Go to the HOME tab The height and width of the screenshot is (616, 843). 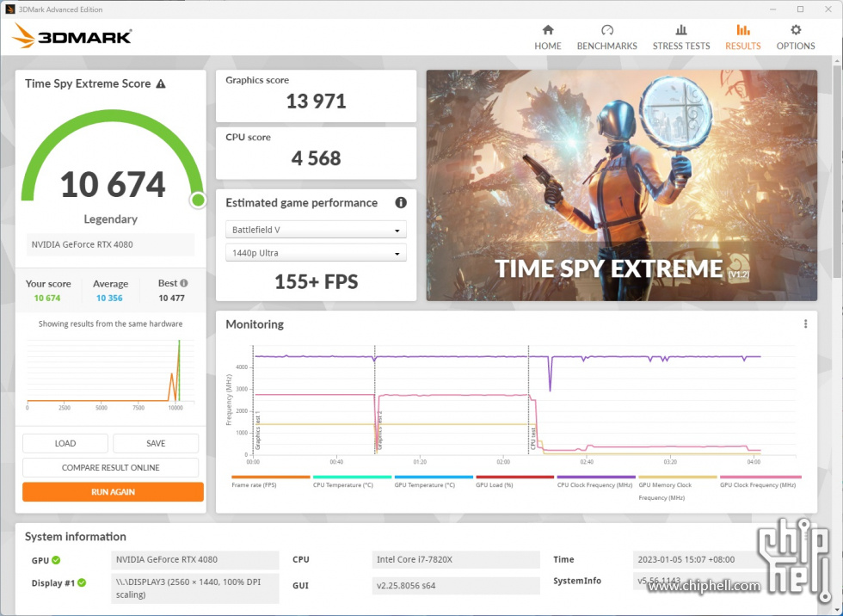[x=548, y=38]
